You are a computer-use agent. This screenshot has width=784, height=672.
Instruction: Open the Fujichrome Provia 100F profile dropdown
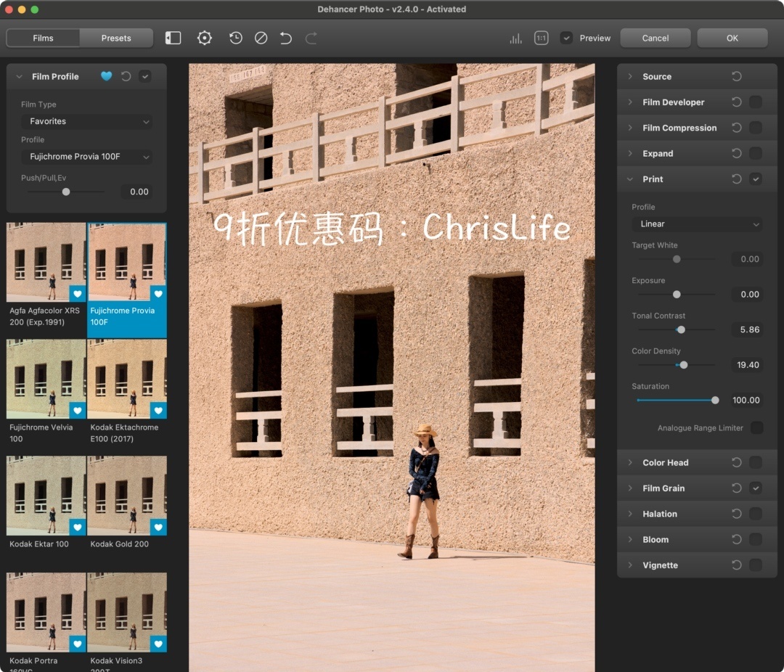pos(87,157)
